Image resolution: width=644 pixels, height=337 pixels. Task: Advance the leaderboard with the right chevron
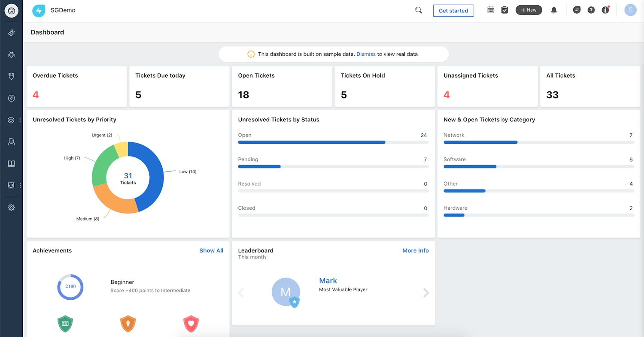(425, 293)
